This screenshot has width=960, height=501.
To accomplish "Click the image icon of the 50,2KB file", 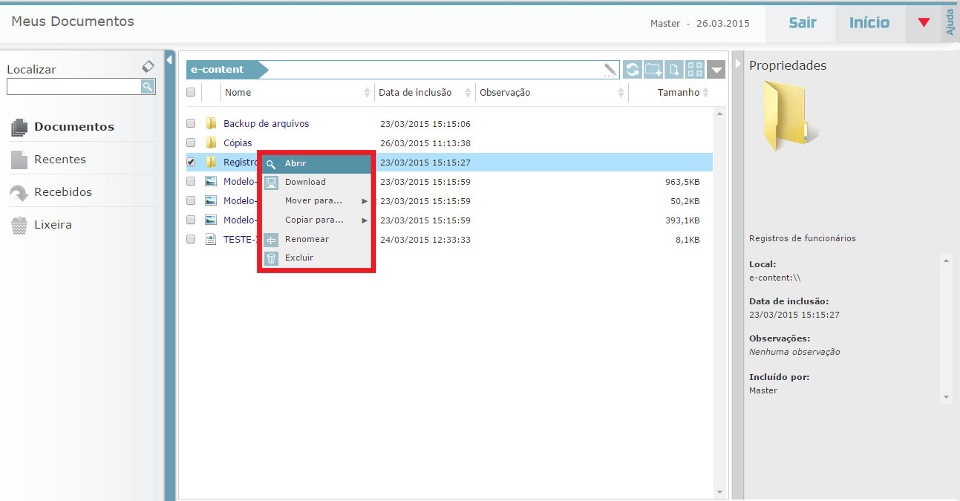I will tap(211, 200).
